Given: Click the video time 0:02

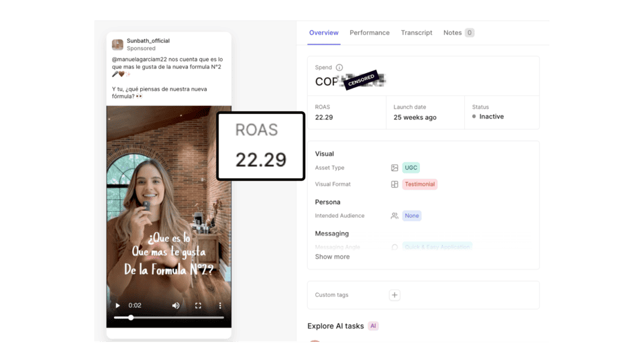Looking at the screenshot, I should click(x=135, y=306).
